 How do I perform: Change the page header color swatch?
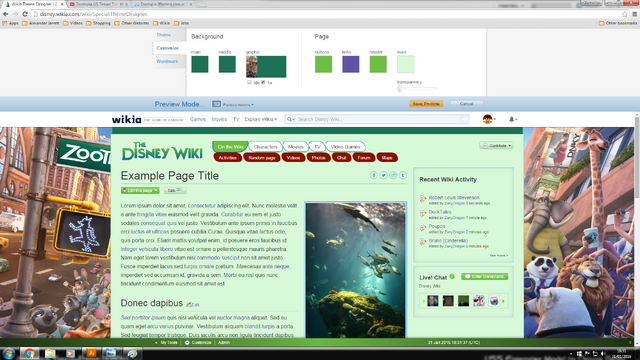click(378, 64)
